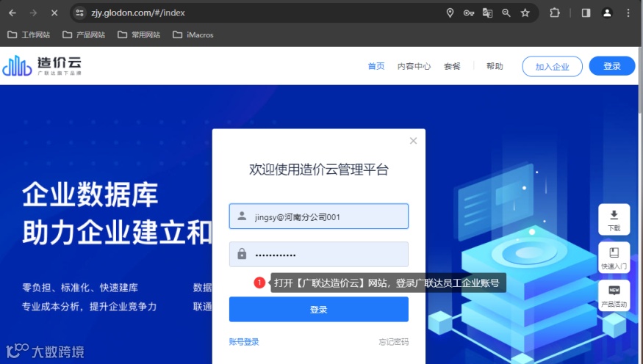
Task: Click the 产品活动 floating sidebar button
Action: pos(614,296)
